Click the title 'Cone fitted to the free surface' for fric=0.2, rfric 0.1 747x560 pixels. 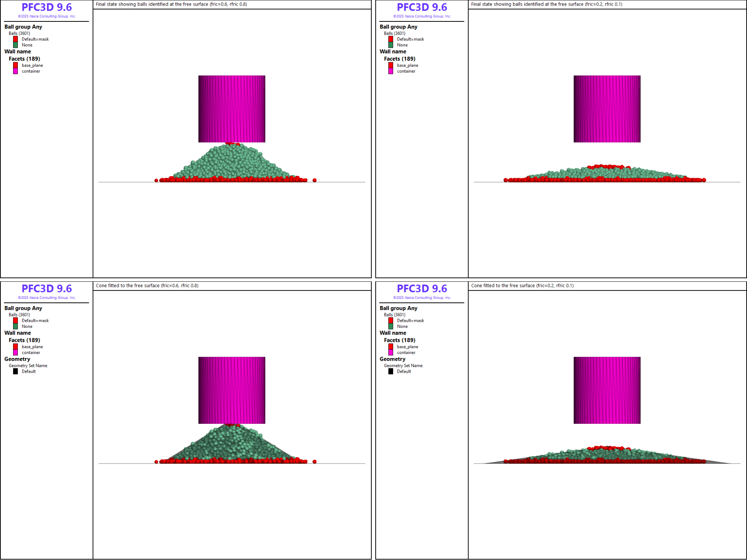pyautogui.click(x=522, y=286)
